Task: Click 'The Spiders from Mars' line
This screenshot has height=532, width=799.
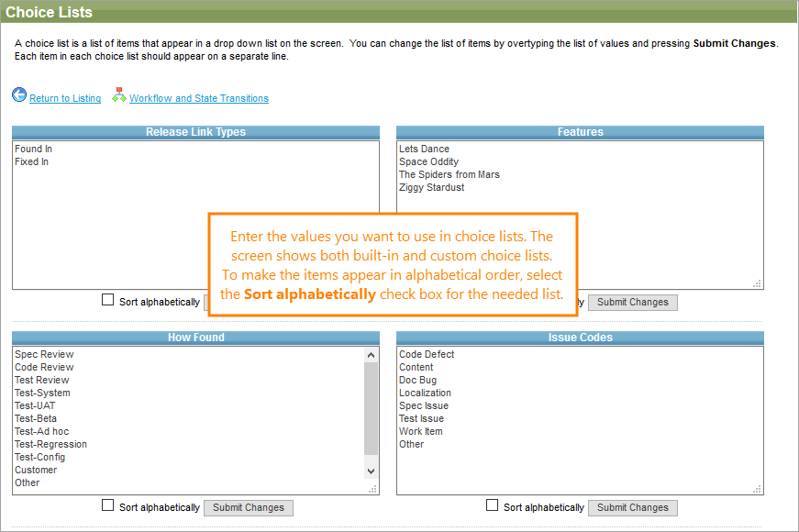Action: tap(449, 174)
